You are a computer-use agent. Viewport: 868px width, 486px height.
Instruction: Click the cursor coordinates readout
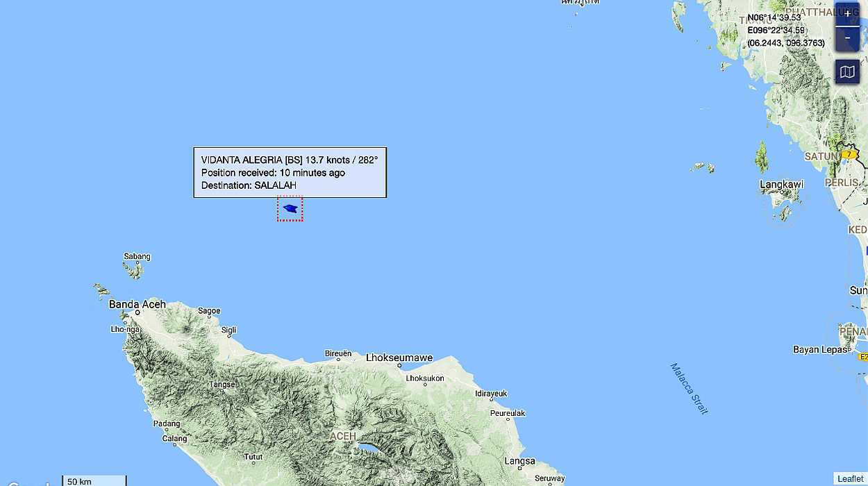pyautogui.click(x=785, y=31)
